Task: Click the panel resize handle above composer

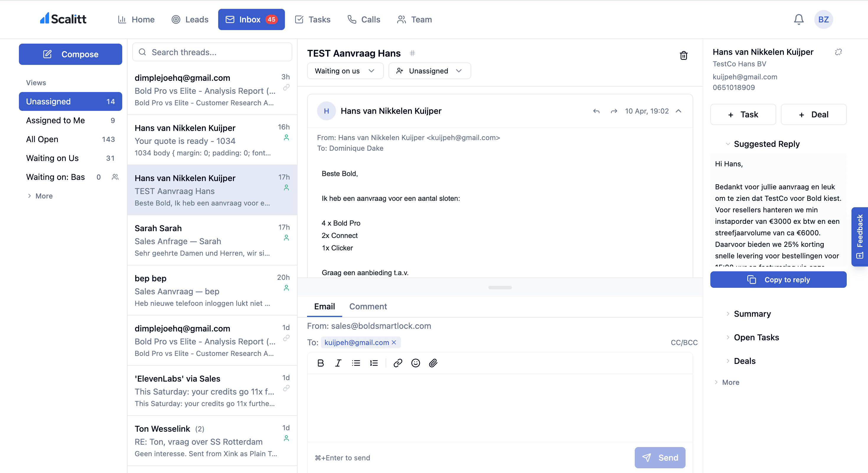Action: click(x=500, y=288)
